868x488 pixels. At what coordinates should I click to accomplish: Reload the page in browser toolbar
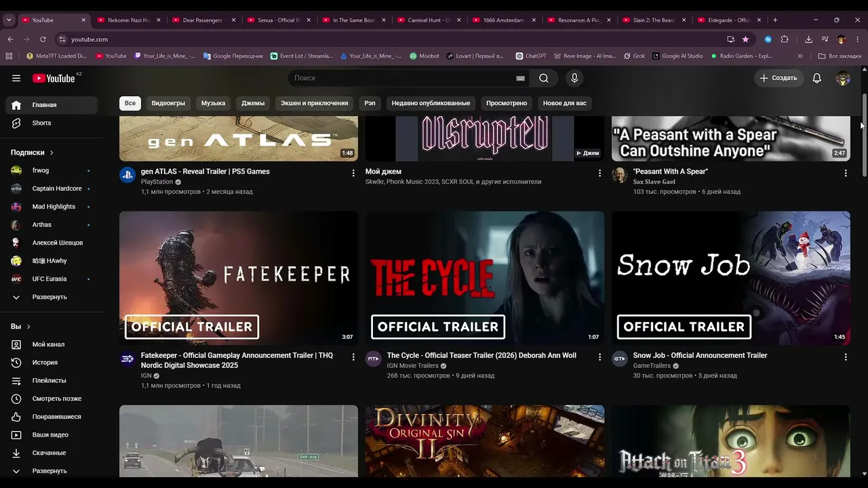tap(43, 39)
